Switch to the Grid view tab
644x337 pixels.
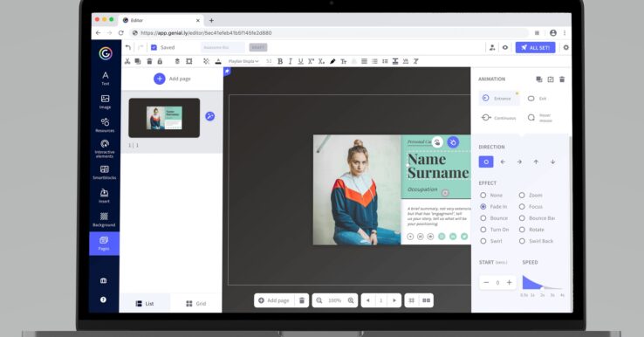tap(196, 303)
